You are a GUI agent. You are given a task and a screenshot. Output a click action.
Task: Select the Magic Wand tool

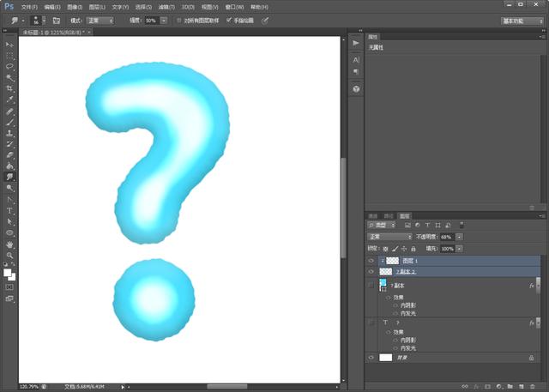9,77
